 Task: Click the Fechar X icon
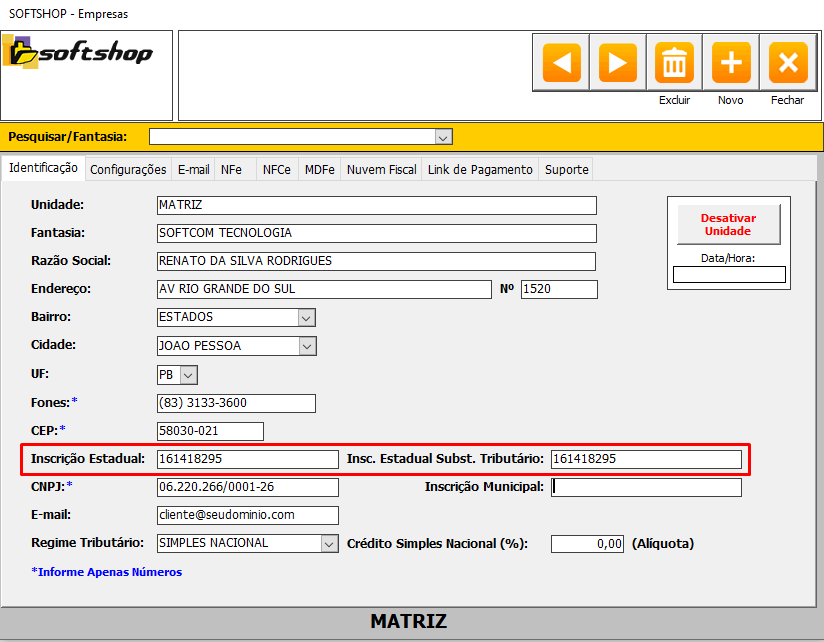pos(788,63)
